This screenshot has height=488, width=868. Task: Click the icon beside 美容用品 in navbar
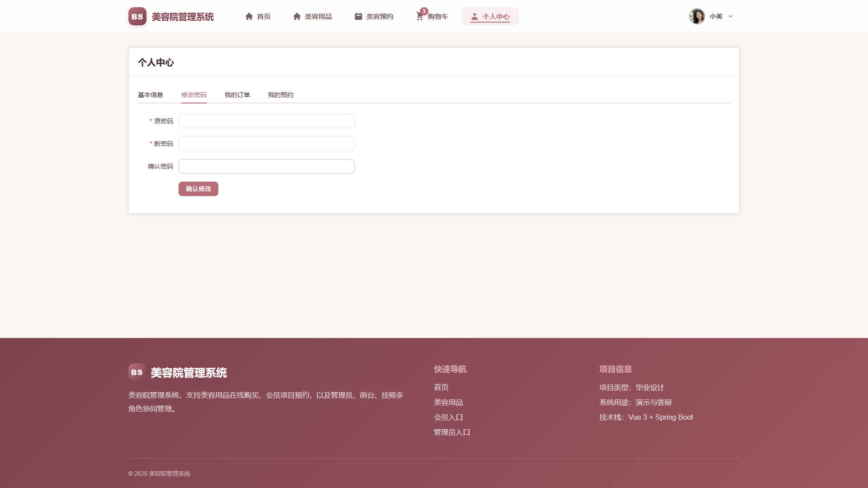click(297, 16)
